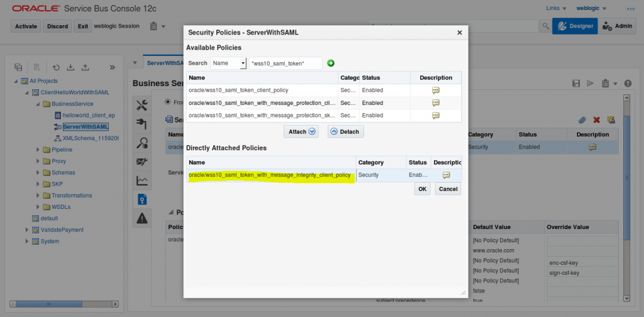Expand the ValidatePayment project
This screenshot has width=644, height=317.
[x=27, y=230]
